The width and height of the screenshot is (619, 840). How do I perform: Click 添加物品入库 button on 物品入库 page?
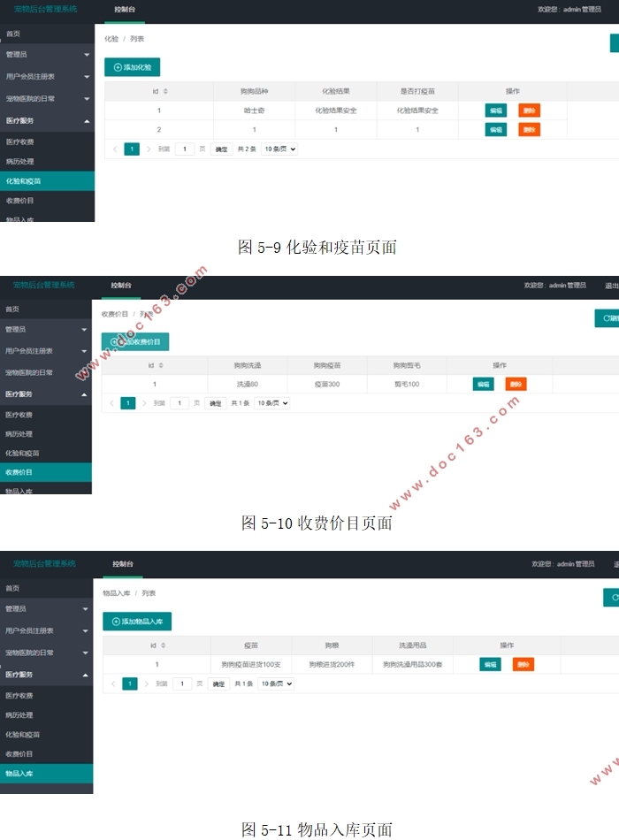click(137, 621)
